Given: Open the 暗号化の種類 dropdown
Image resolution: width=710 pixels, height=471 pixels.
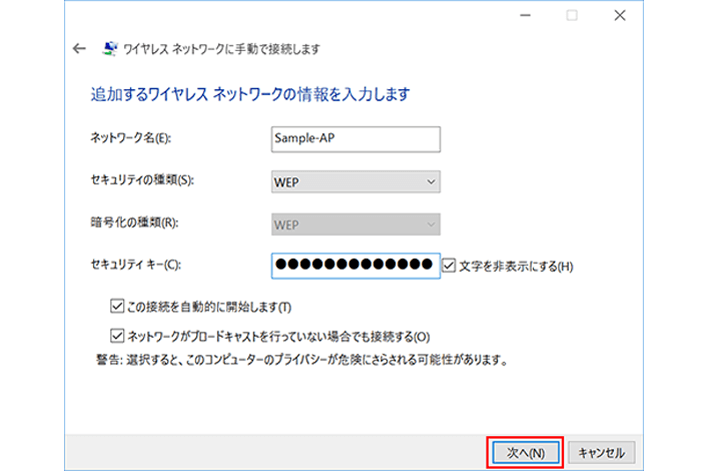Looking at the screenshot, I should click(355, 224).
